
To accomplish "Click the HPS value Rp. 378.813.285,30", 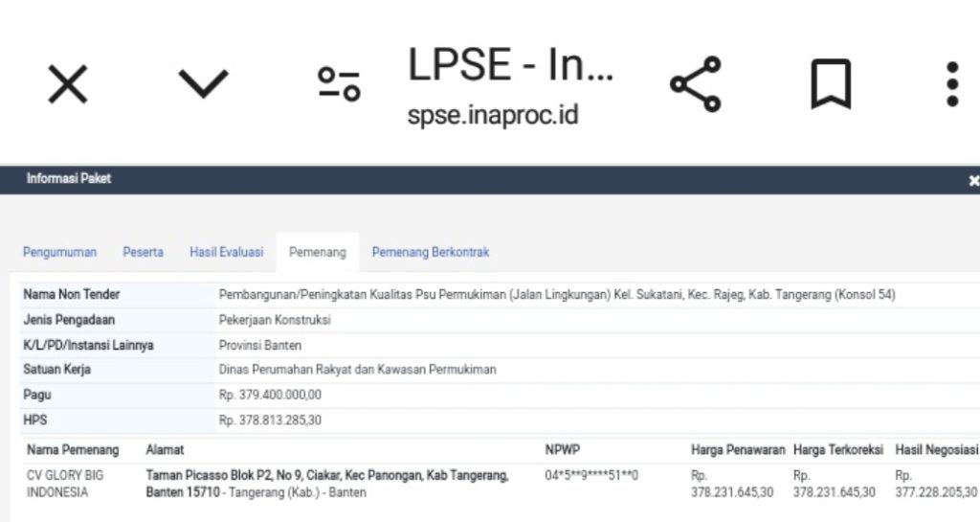I will click(270, 420).
